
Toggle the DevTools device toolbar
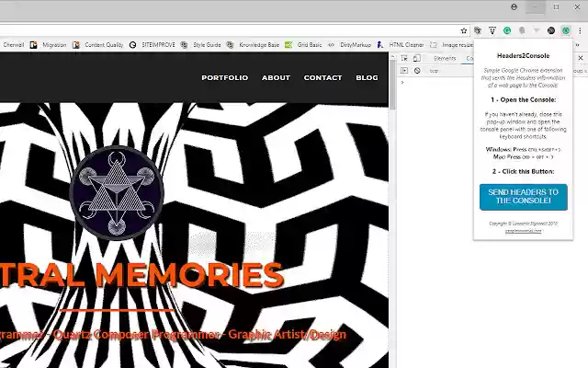(x=416, y=58)
